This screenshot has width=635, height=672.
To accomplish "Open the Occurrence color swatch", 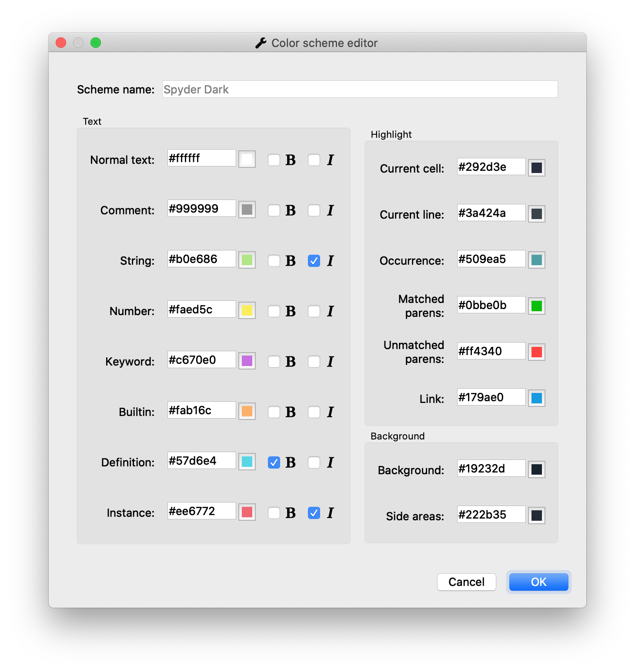I will [536, 260].
